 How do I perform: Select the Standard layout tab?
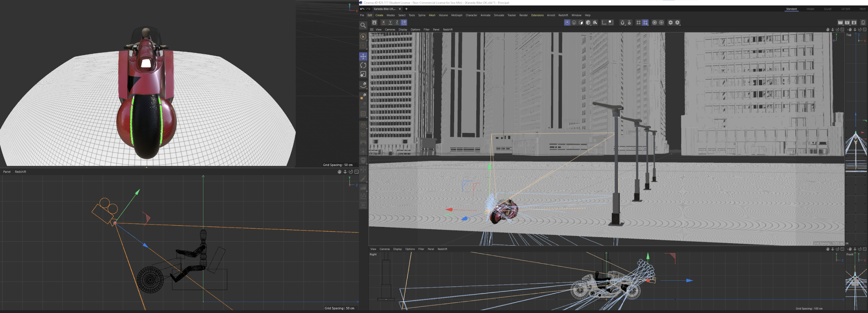(x=791, y=9)
